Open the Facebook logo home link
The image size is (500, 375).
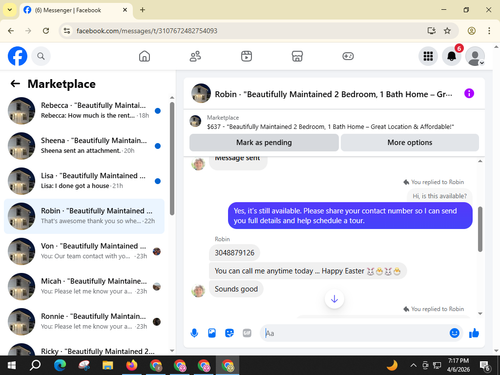click(x=17, y=56)
